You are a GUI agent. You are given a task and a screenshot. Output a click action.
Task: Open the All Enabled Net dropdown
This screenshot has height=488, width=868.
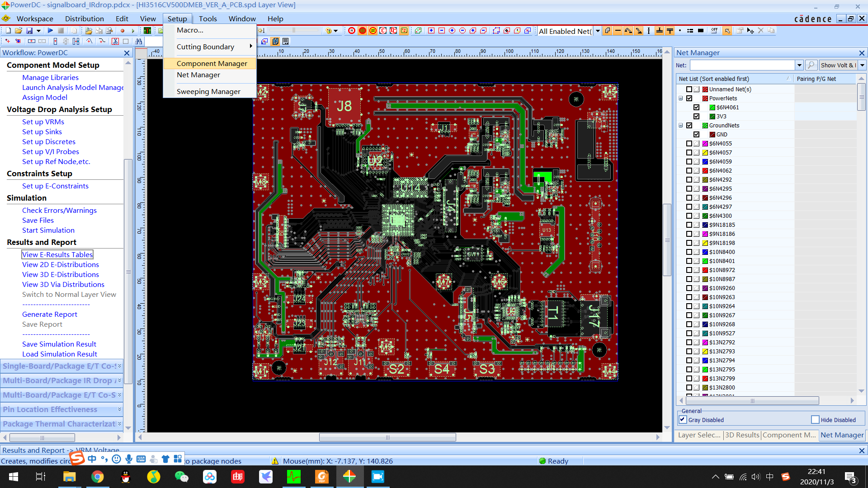(x=598, y=31)
